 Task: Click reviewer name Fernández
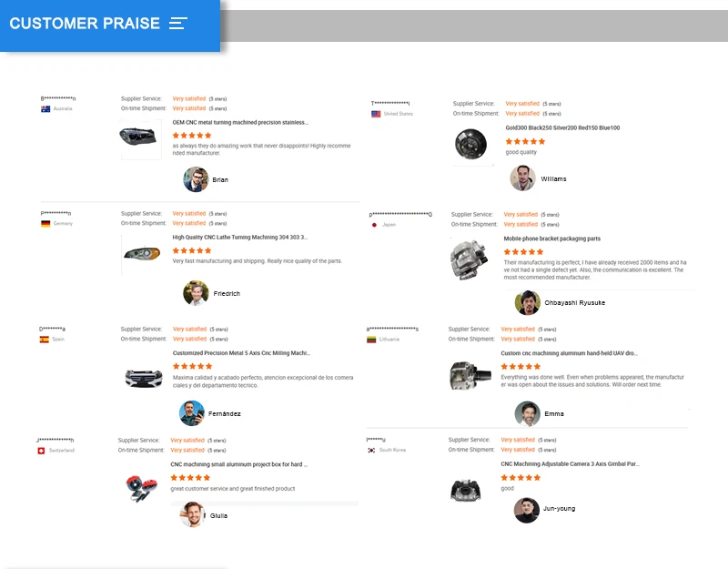tap(225, 413)
